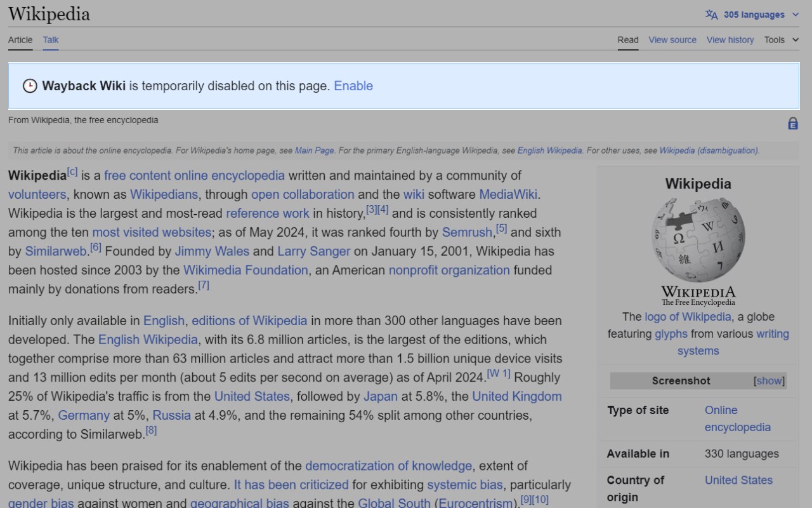Viewport: 812px width, 508px height.
Task: Click the language translation icon
Action: coord(712,15)
